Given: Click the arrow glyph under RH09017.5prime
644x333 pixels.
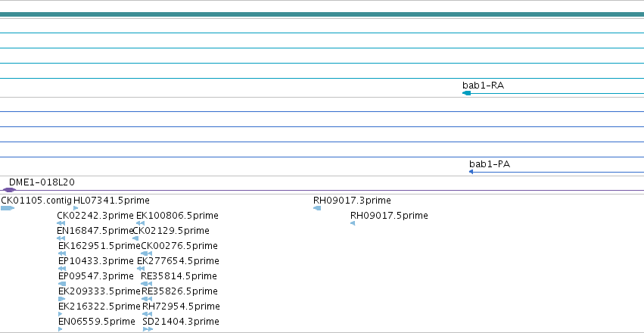Looking at the screenshot, I should point(353,223).
